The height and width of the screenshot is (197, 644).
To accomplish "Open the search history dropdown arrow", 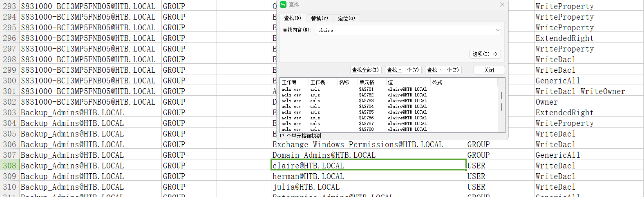I will click(497, 30).
